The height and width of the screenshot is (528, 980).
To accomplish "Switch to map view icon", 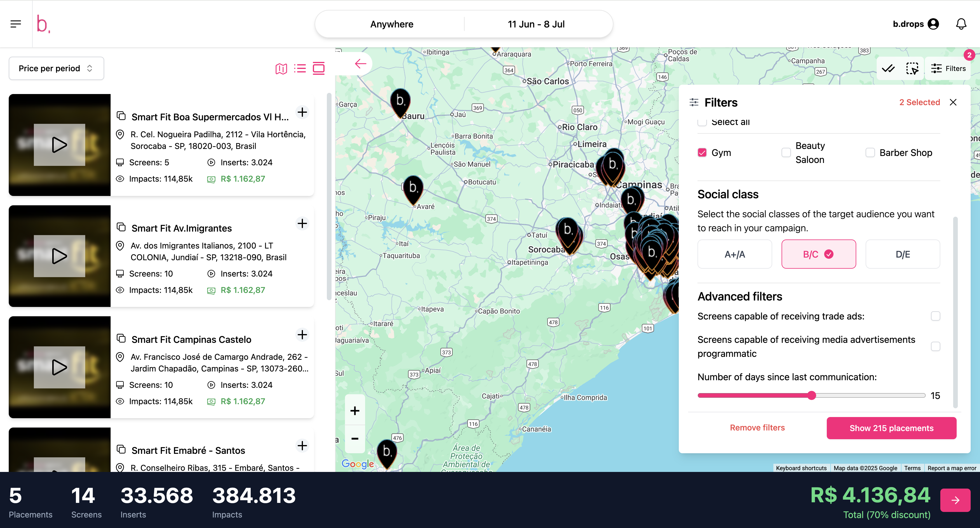I will [x=281, y=69].
